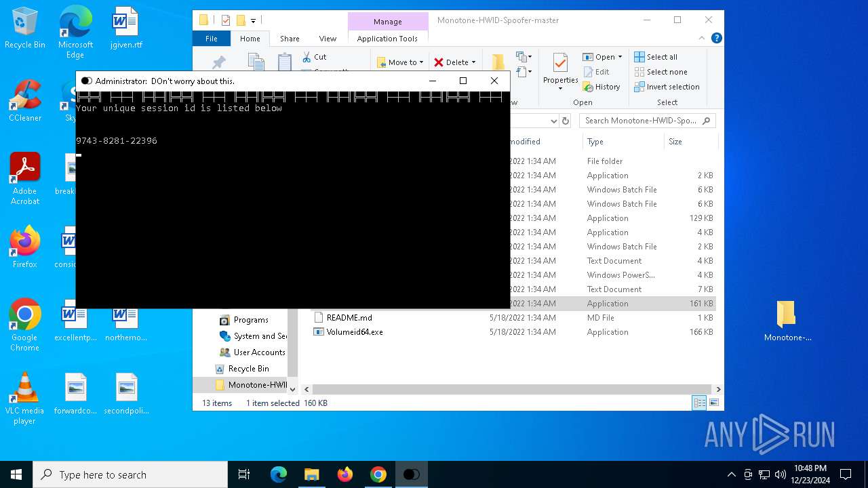The height and width of the screenshot is (488, 868).
Task: Open Application Tools ribbon tab
Action: [x=387, y=39]
